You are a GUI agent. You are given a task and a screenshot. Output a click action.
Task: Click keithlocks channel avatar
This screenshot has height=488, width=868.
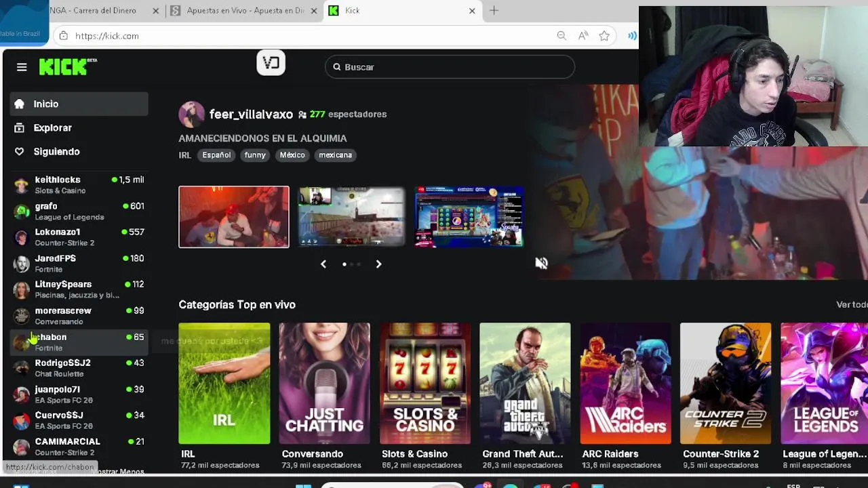point(22,185)
